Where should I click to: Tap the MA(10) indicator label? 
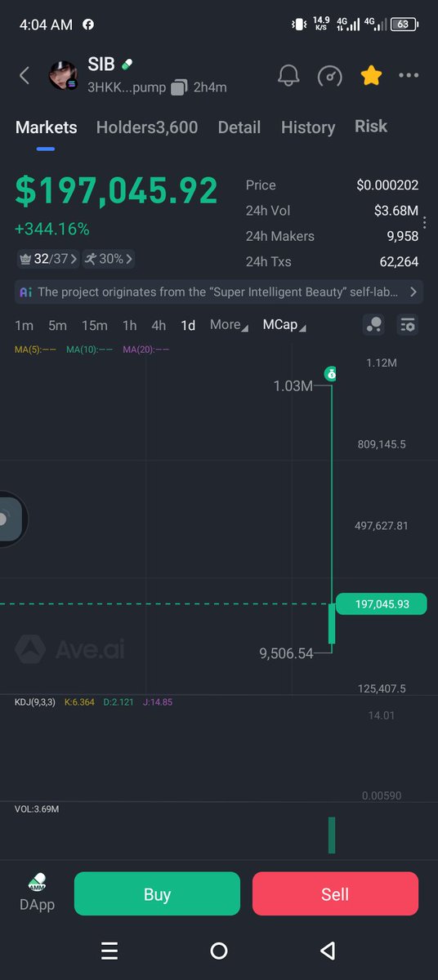pyautogui.click(x=89, y=350)
